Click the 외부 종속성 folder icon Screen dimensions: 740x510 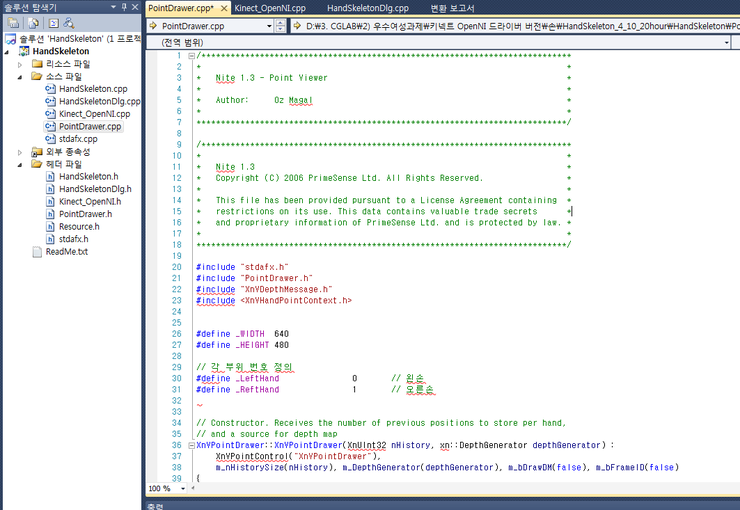click(x=37, y=151)
